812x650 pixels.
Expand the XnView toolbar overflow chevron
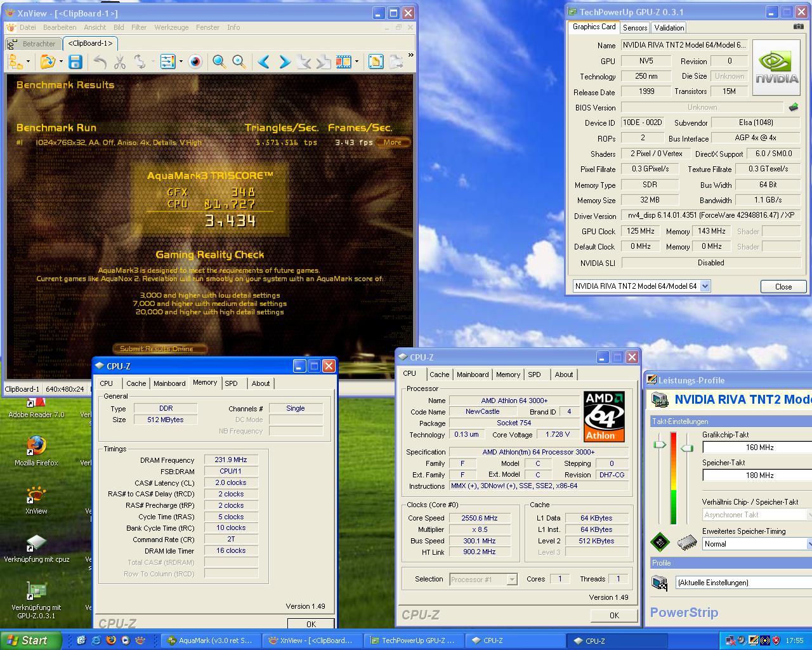pos(410,56)
